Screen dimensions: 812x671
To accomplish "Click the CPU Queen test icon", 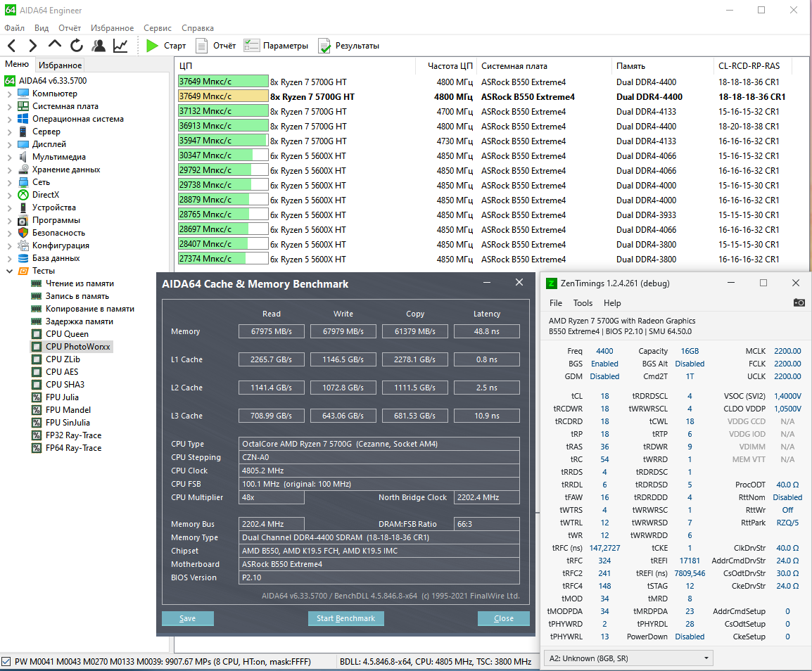I will click(x=37, y=334).
